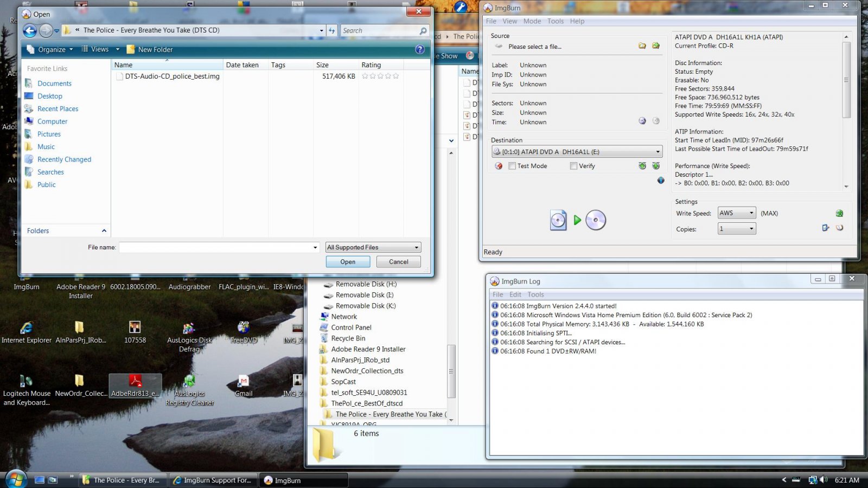Screen dimensions: 868x488
Task: Enable the Verify checkbox
Action: (x=573, y=166)
